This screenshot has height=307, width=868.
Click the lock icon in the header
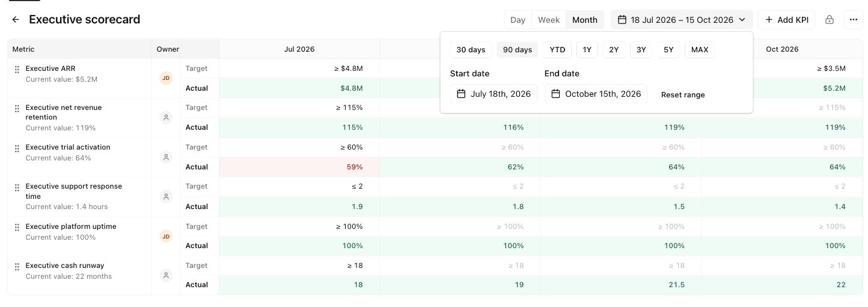point(830,20)
